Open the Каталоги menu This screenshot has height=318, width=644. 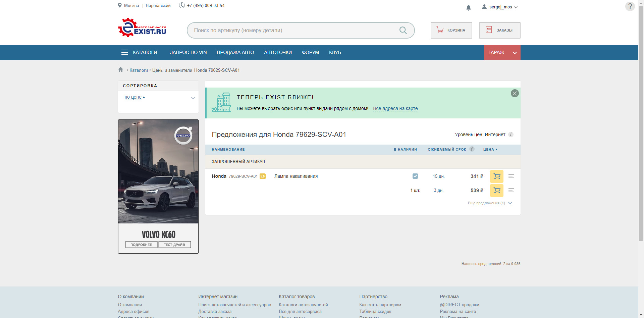pyautogui.click(x=145, y=52)
